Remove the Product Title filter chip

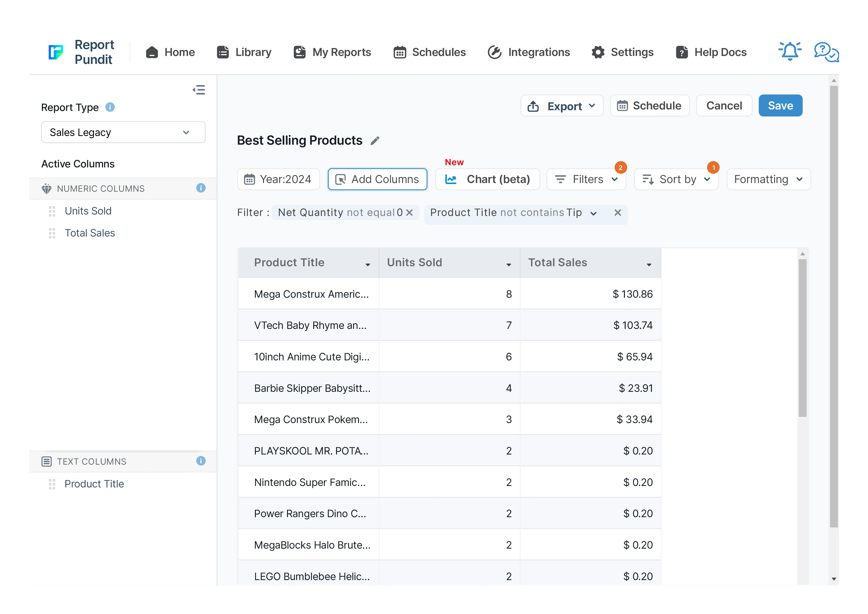(x=618, y=213)
